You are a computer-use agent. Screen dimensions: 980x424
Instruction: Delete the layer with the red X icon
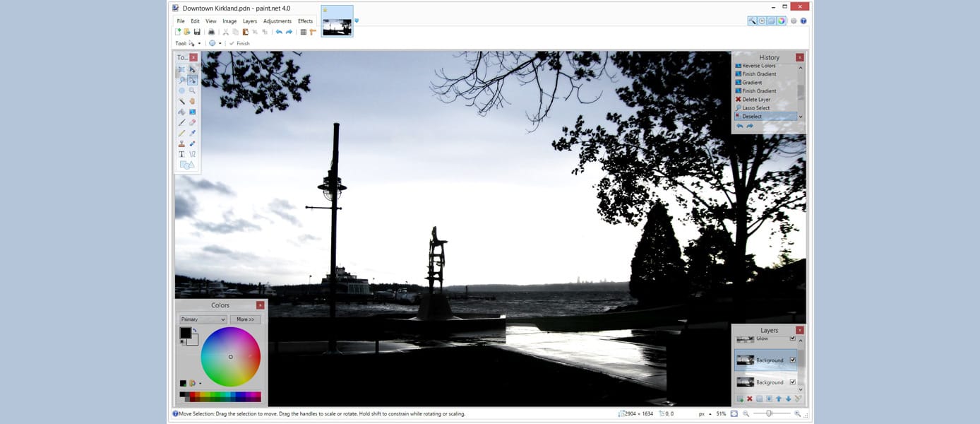coord(750,399)
